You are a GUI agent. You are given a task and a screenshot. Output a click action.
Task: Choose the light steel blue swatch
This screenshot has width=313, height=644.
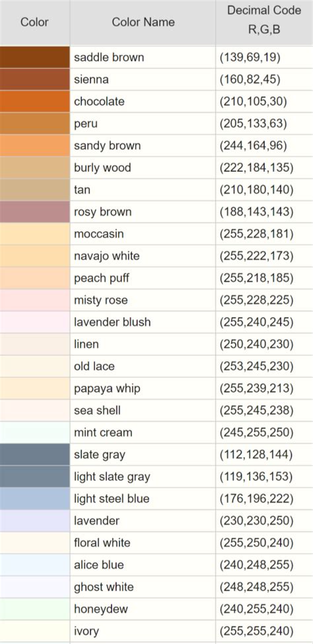[34, 499]
